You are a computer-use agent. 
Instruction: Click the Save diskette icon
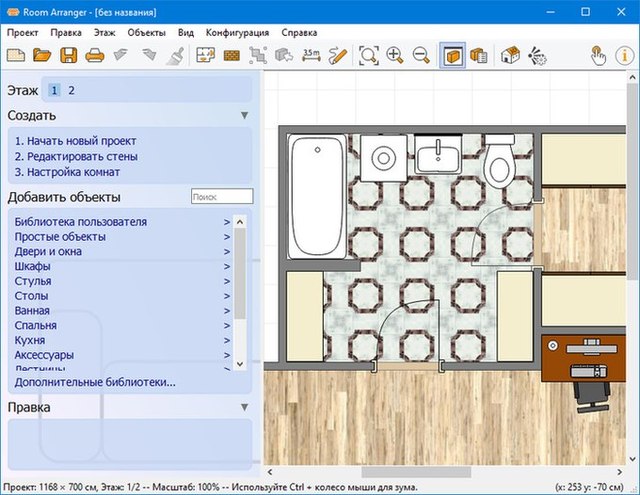[x=68, y=55]
